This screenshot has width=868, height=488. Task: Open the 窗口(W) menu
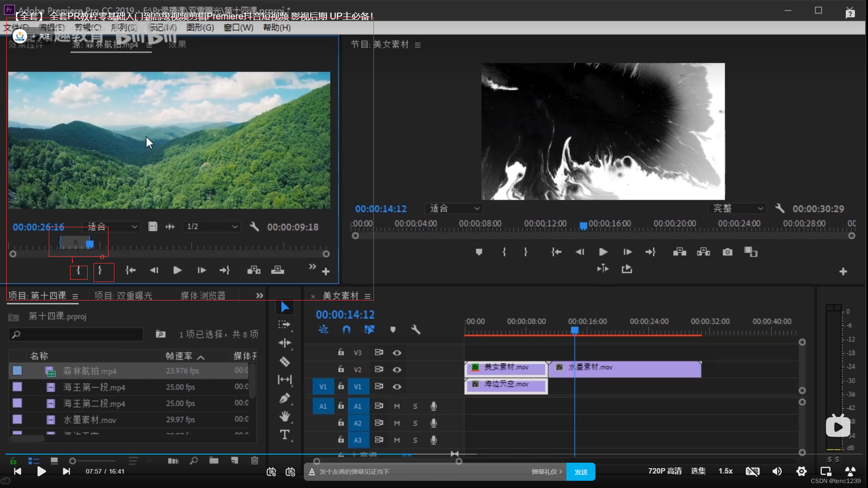[238, 28]
